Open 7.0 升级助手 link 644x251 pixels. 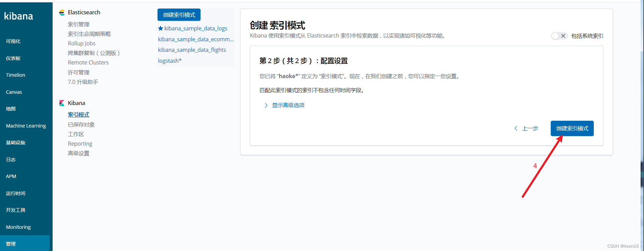(x=83, y=82)
